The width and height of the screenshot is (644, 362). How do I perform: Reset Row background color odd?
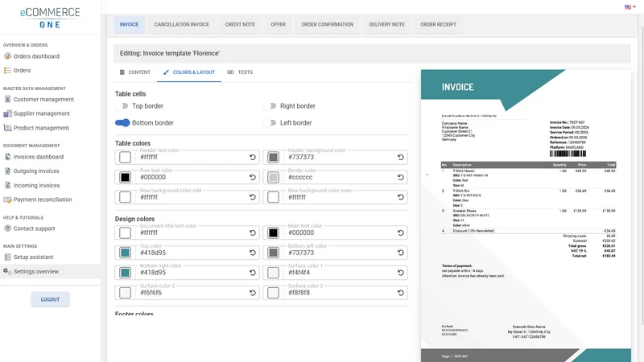[253, 197]
